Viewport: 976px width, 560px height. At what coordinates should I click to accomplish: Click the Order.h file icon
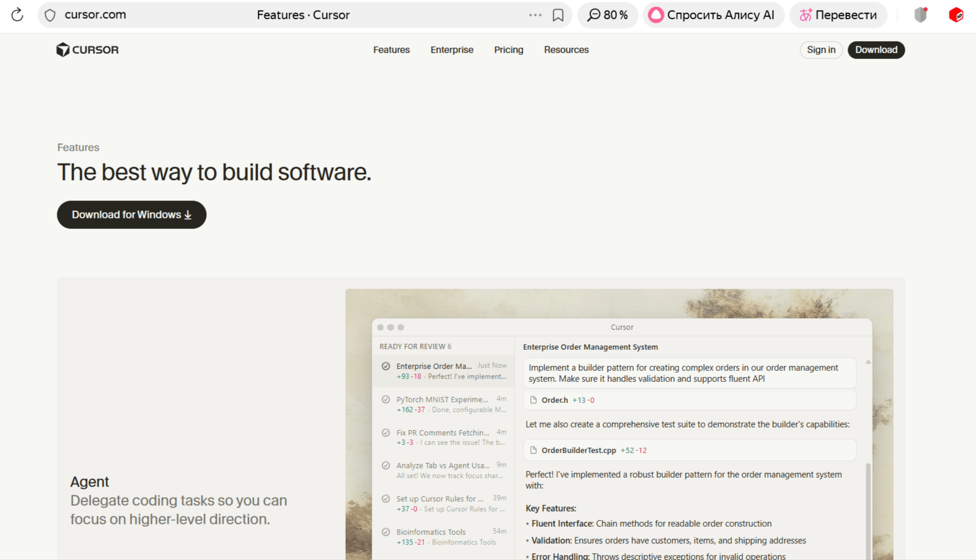(x=533, y=400)
